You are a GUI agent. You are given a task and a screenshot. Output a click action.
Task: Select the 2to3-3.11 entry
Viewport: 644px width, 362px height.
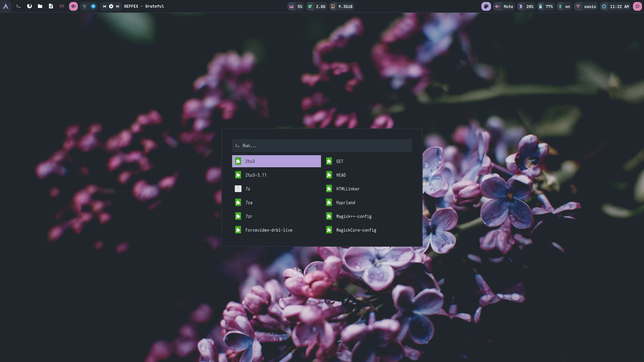pos(256,175)
